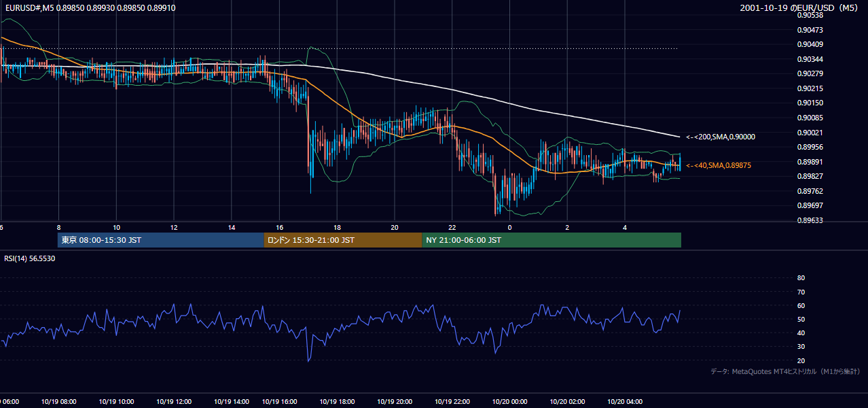Click the 10/20 04:00 time label
This screenshot has height=408, width=868.
click(x=625, y=402)
